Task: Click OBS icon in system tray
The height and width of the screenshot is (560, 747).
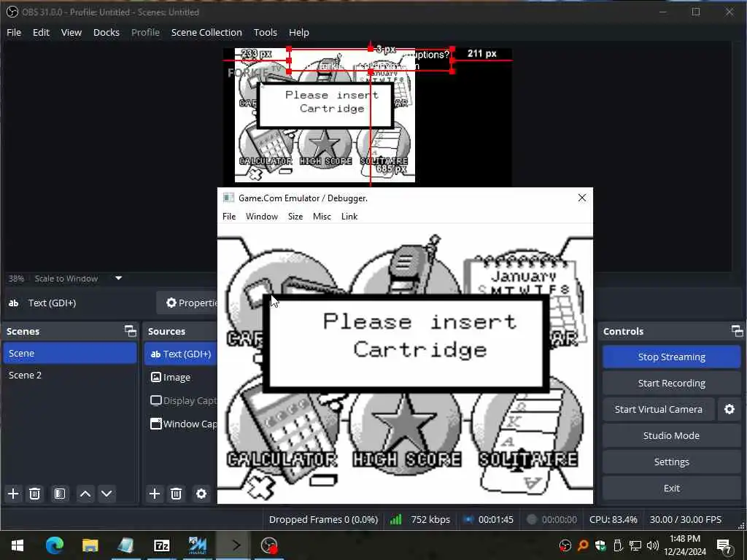Action: point(565,545)
